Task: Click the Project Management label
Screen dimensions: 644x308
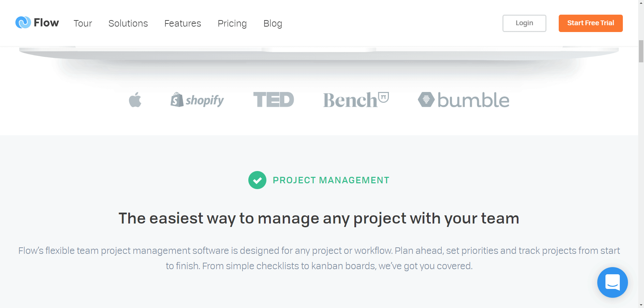Action: tap(331, 180)
